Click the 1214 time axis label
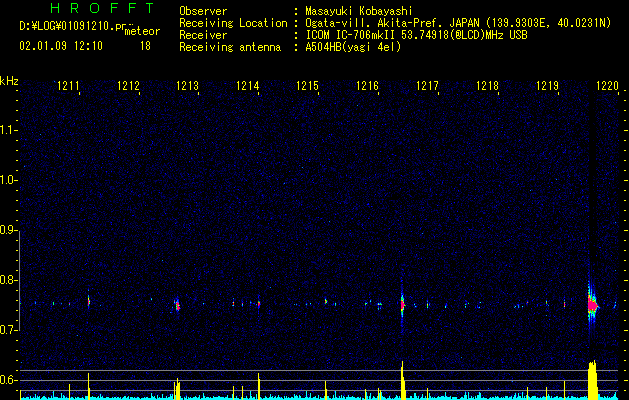 (248, 85)
